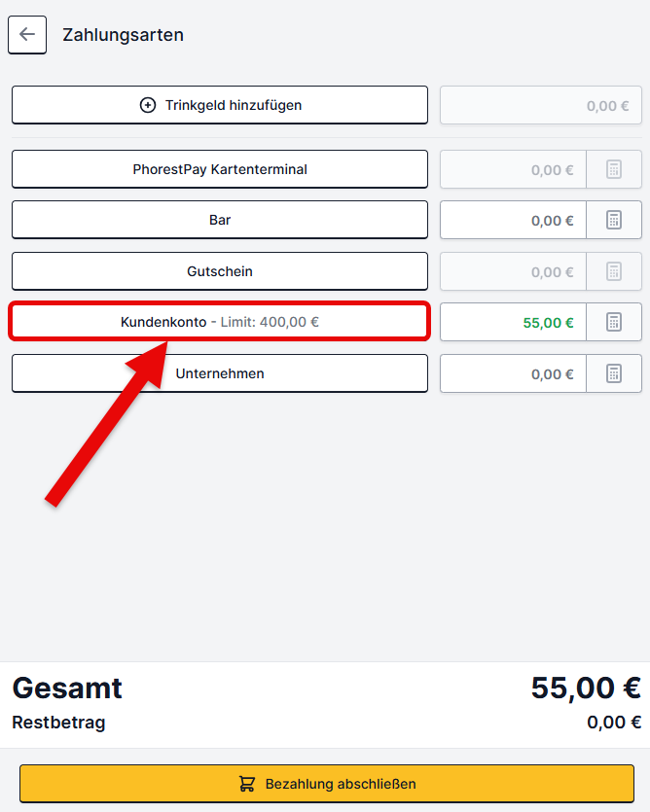Open calculator icon for Unternehmen amount

click(614, 373)
